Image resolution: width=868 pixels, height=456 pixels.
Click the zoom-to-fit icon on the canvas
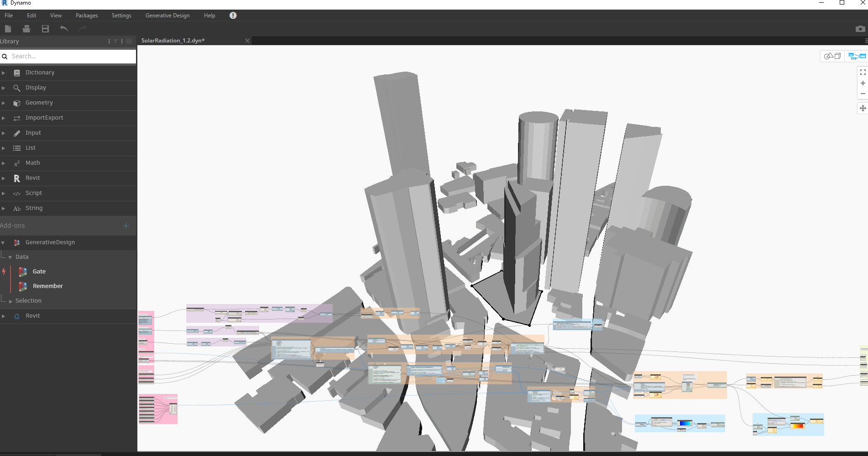pyautogui.click(x=862, y=72)
